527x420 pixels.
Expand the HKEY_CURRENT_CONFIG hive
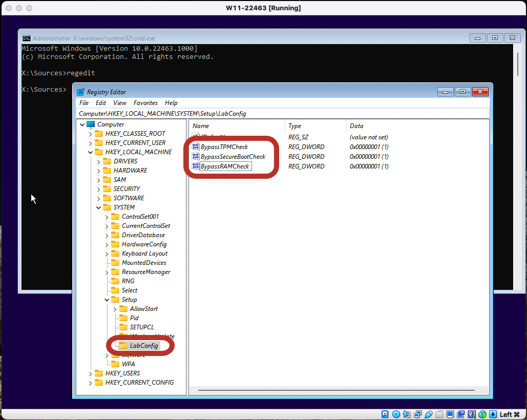(x=91, y=383)
